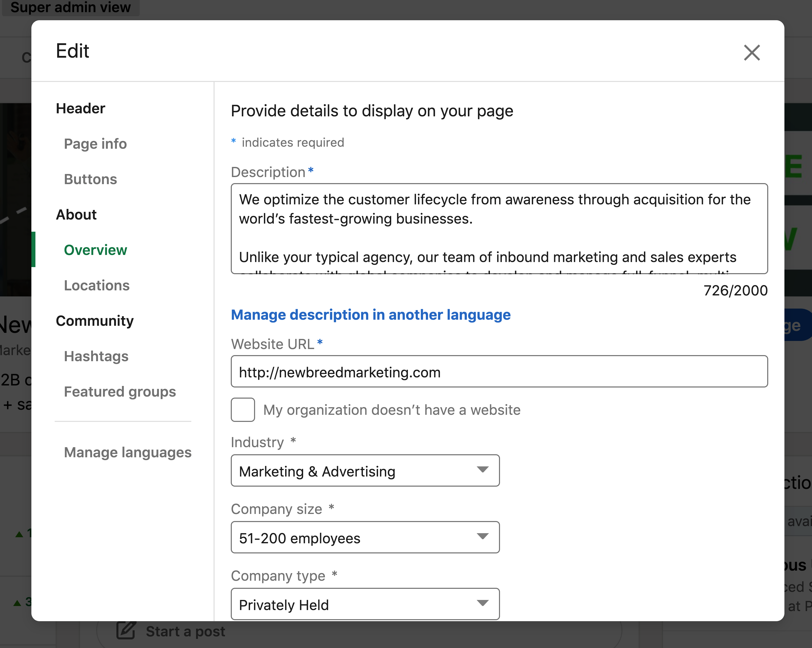
Task: Select the Overview sidebar item
Action: click(96, 250)
